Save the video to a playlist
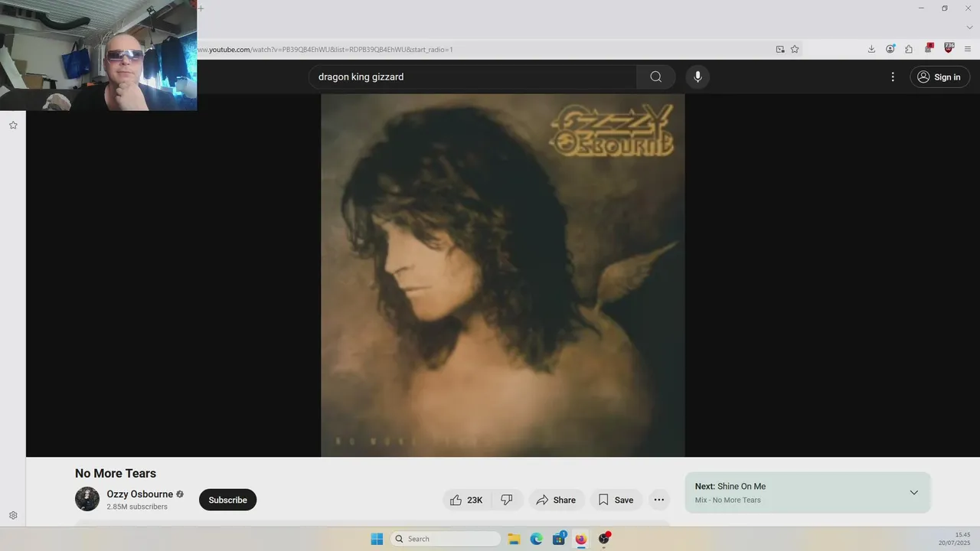Image resolution: width=980 pixels, height=551 pixels. tap(616, 500)
